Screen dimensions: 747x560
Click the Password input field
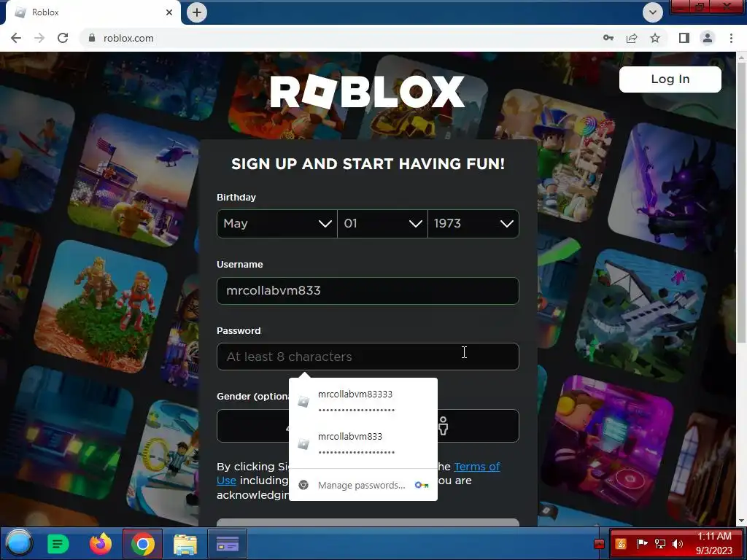(x=368, y=356)
